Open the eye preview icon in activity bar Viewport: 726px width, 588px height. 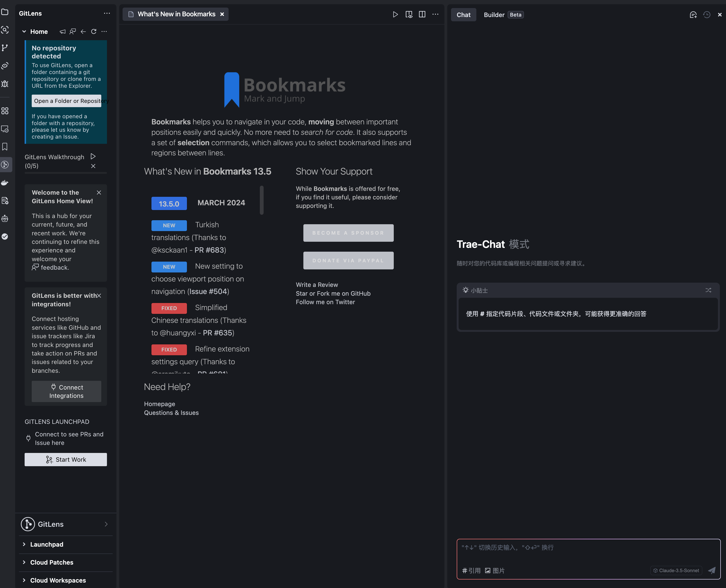click(x=5, y=66)
